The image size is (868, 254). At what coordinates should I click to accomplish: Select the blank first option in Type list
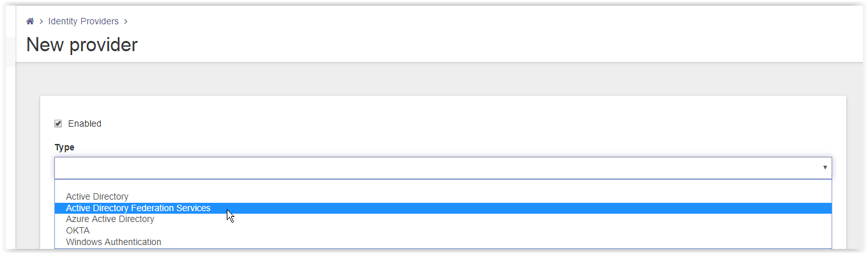(x=443, y=186)
